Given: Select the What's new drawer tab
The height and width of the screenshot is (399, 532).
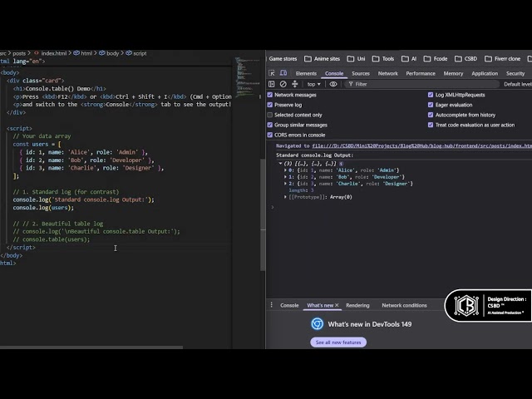Looking at the screenshot, I should pos(320,305).
